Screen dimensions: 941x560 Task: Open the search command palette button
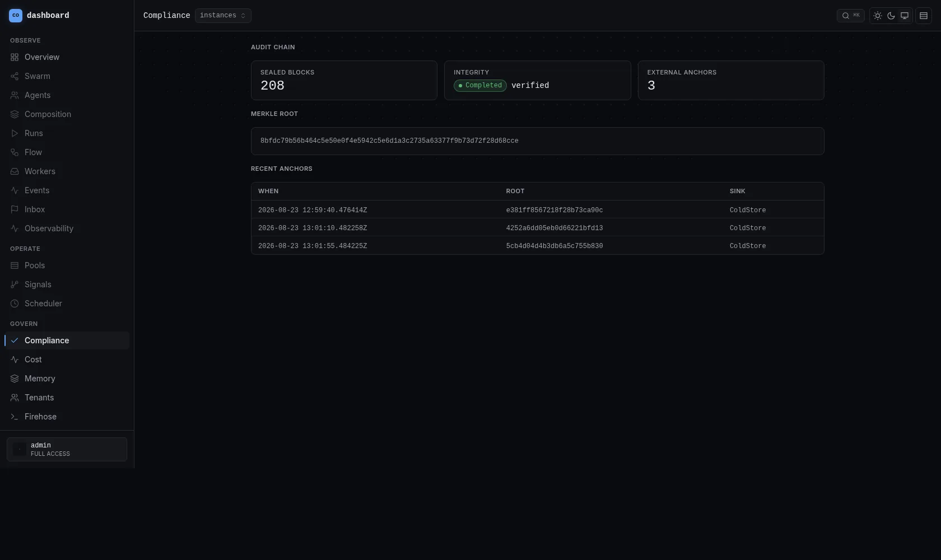[850, 16]
